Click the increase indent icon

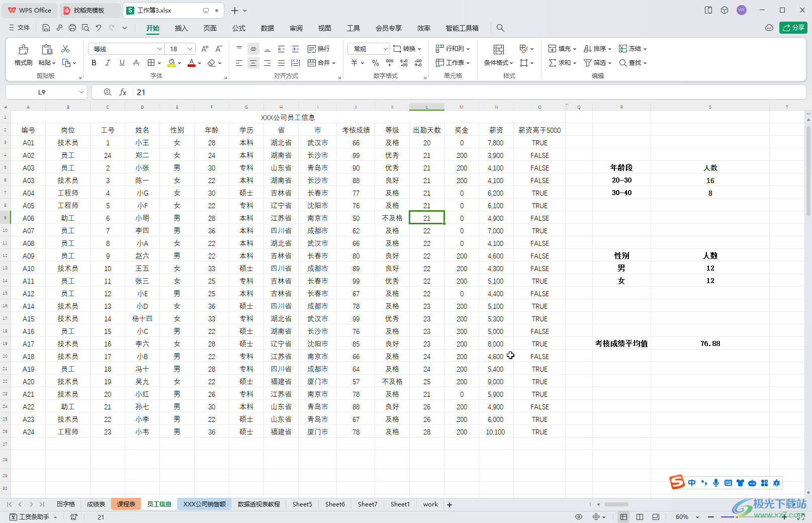coord(296,49)
